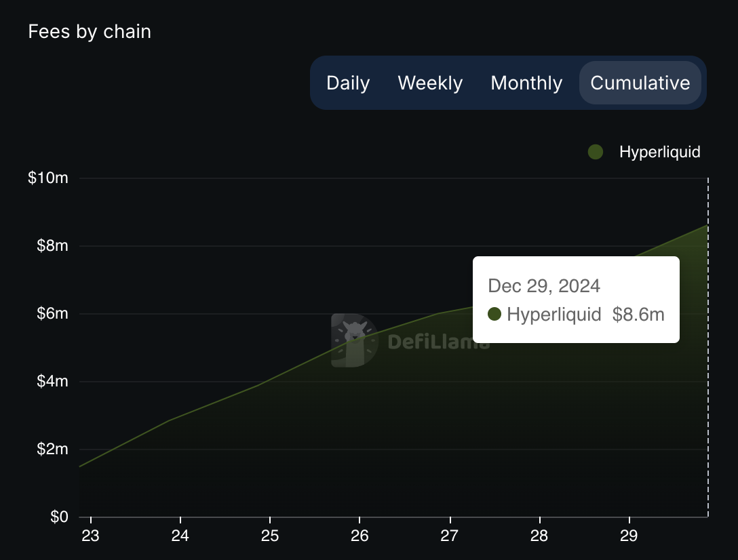
Task: Click the Fees by chain title
Action: click(90, 32)
